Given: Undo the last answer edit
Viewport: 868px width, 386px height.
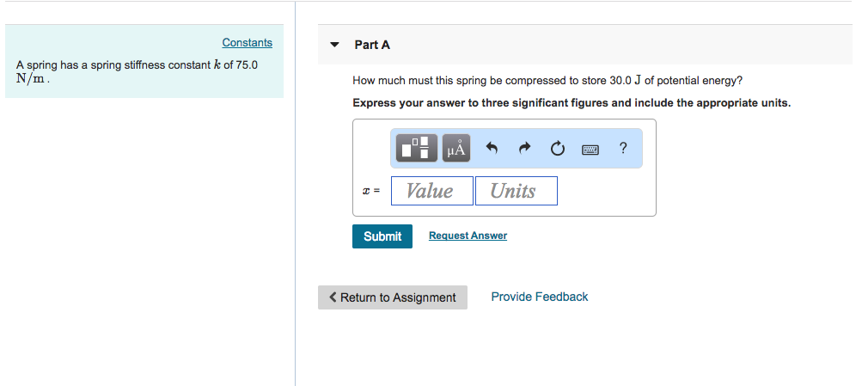Looking at the screenshot, I should [x=492, y=149].
